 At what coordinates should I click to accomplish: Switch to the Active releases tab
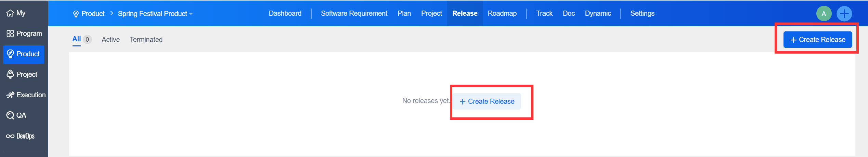pos(111,40)
